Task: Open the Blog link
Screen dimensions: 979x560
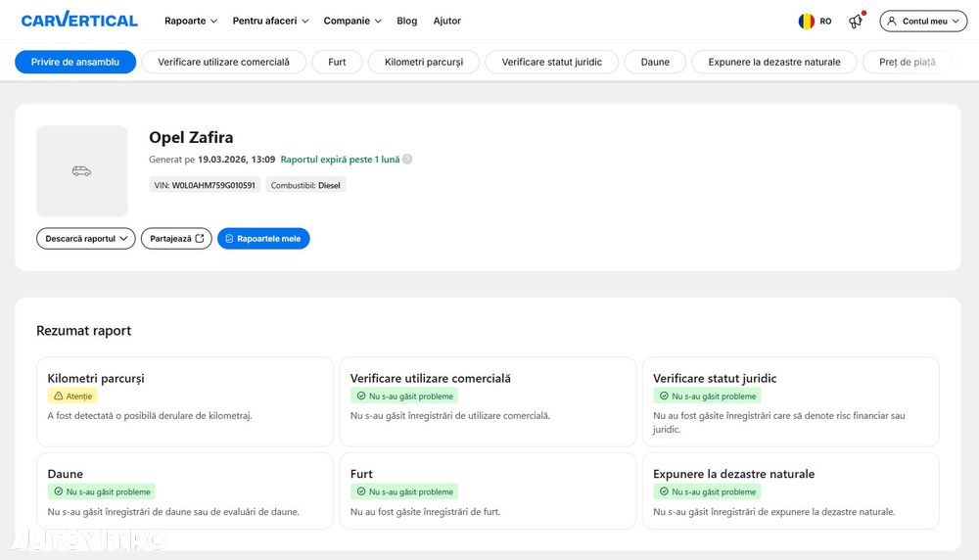Action: click(406, 21)
